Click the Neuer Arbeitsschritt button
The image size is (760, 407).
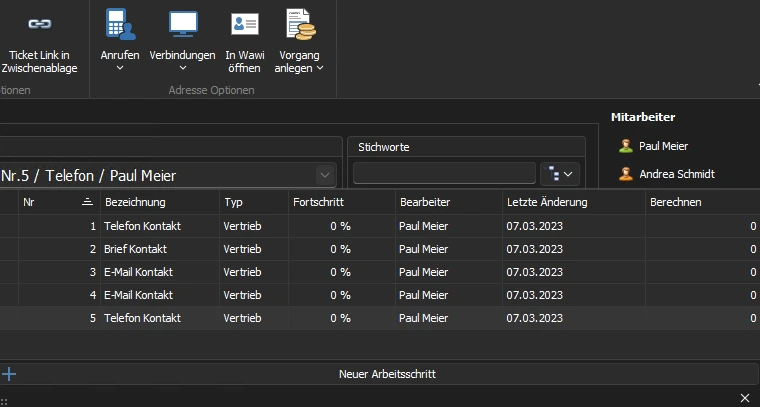pyautogui.click(x=380, y=374)
